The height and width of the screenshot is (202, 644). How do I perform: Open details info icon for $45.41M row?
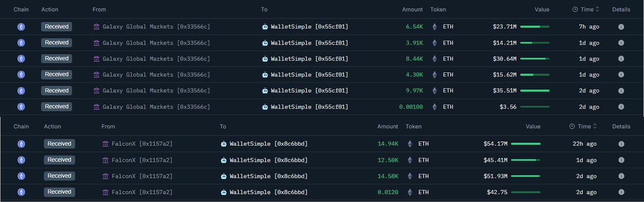[x=621, y=160]
